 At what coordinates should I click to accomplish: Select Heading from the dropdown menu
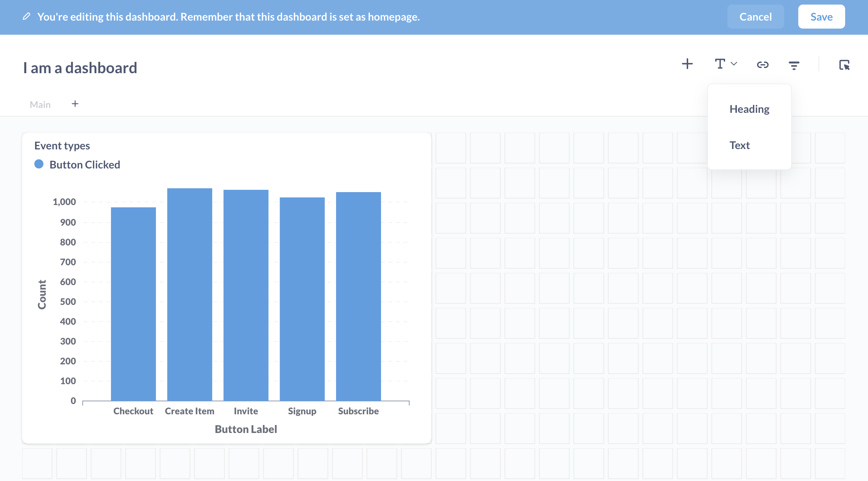749,109
